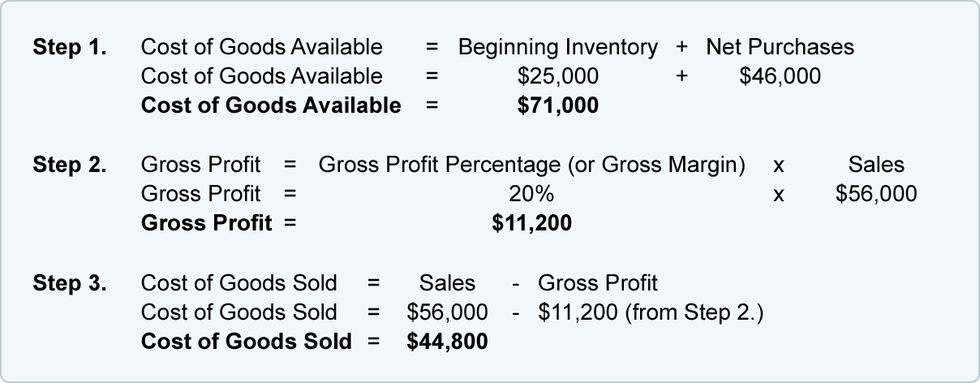The width and height of the screenshot is (980, 383).
Task: Click the Step 3. label
Action: (x=70, y=284)
